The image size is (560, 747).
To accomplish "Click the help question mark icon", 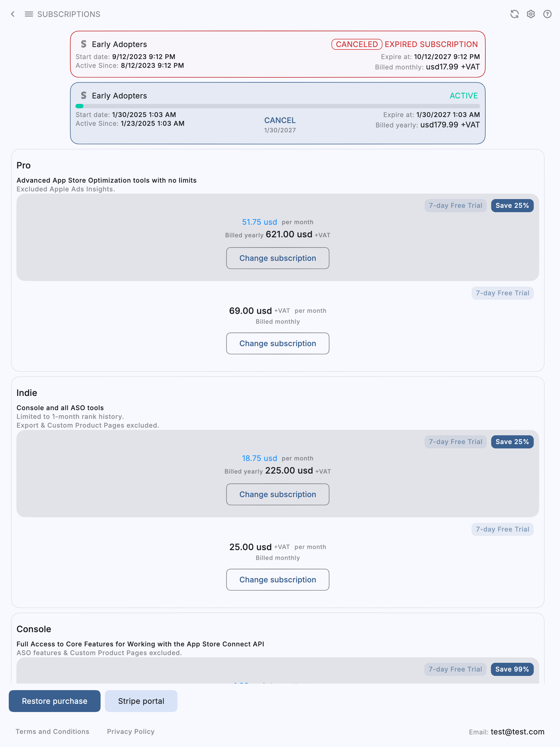I will pos(547,14).
